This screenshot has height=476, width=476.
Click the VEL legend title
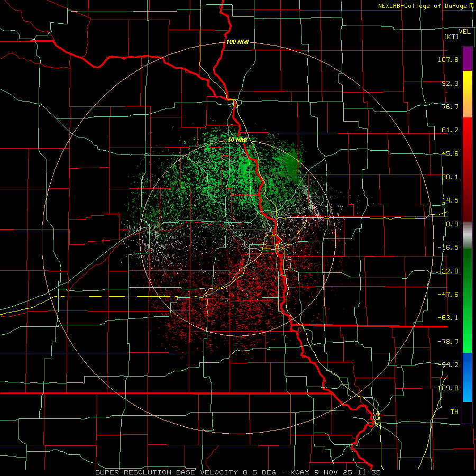click(464, 32)
